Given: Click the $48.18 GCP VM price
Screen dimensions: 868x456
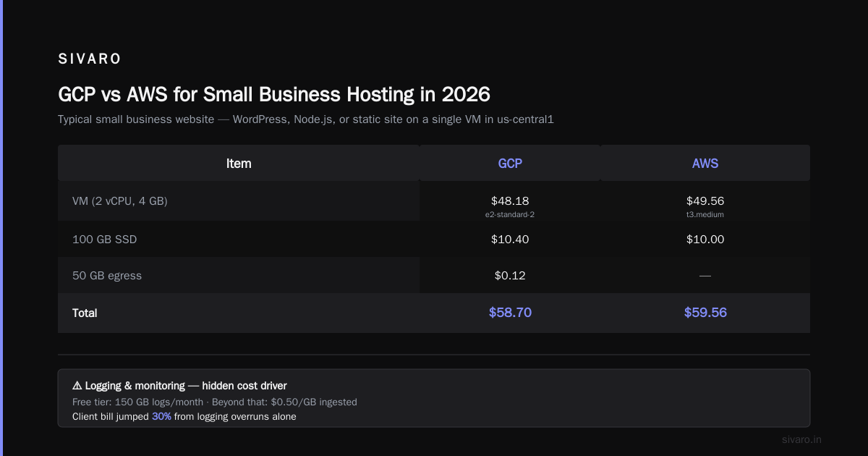Looking at the screenshot, I should (x=510, y=200).
